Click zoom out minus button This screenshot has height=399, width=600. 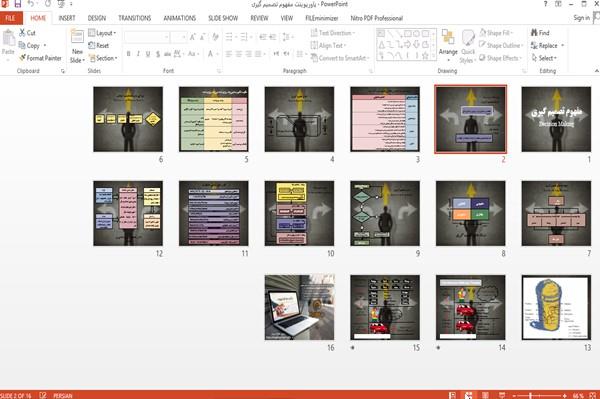tap(514, 395)
